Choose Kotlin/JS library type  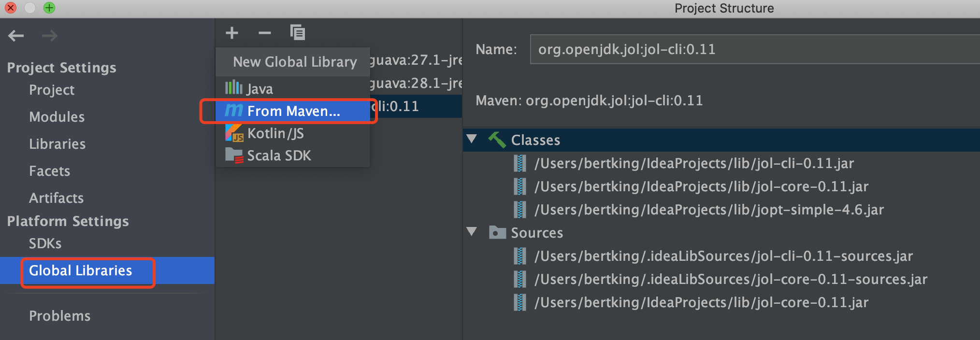point(293,133)
